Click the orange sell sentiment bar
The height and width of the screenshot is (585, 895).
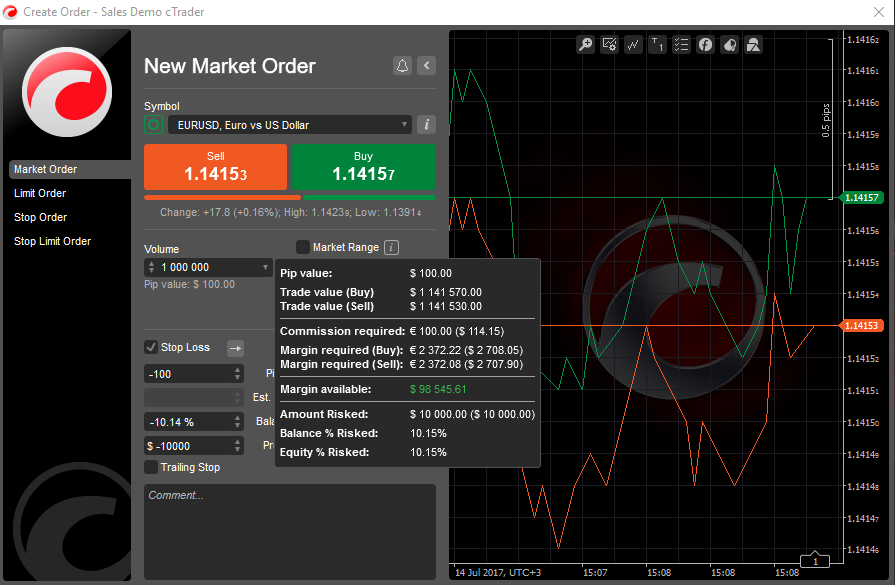click(x=223, y=197)
